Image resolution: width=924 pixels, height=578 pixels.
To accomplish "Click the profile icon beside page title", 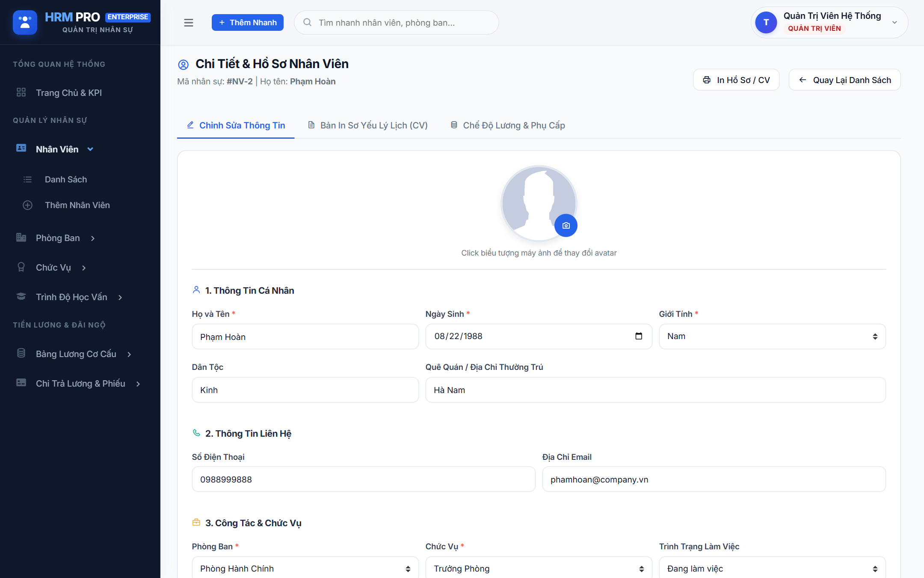I will (x=183, y=65).
